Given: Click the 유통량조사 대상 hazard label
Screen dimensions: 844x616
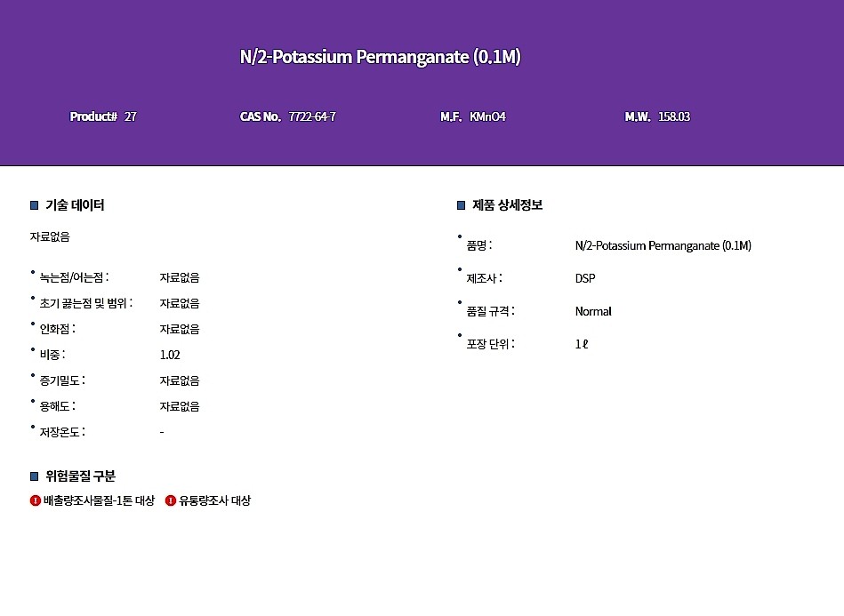Looking at the screenshot, I should coord(214,500).
